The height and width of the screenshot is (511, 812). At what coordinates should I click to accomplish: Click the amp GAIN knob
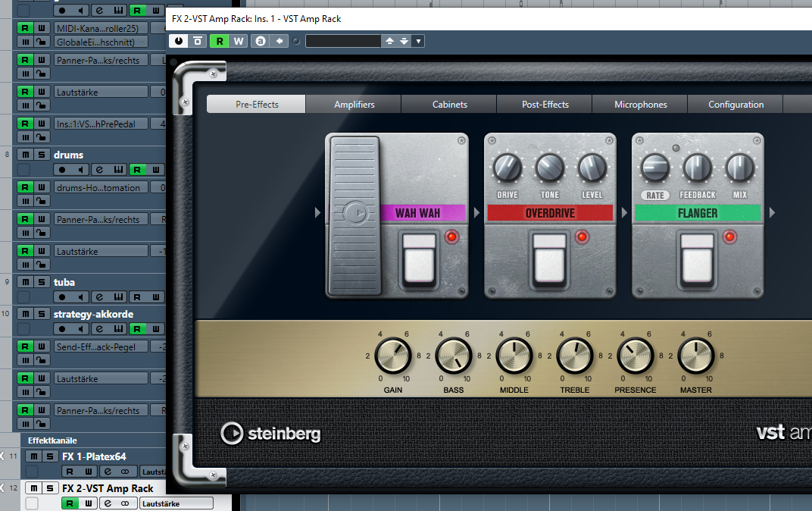(392, 356)
